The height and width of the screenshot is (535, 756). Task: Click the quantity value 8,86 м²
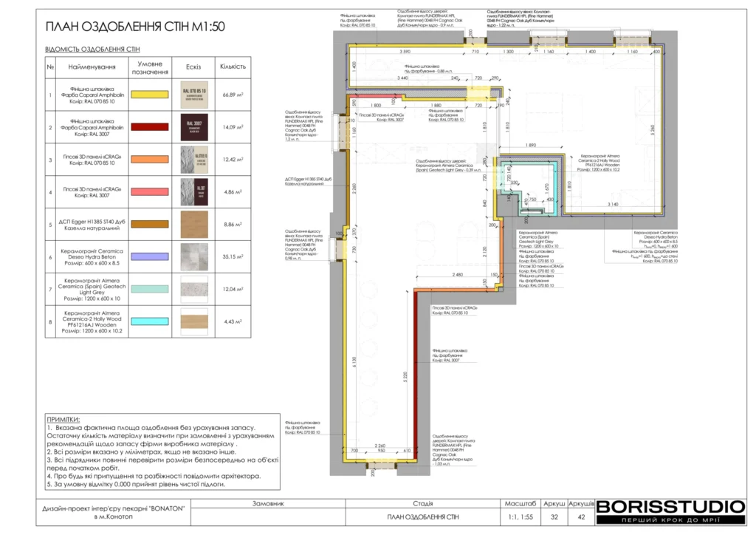click(233, 225)
